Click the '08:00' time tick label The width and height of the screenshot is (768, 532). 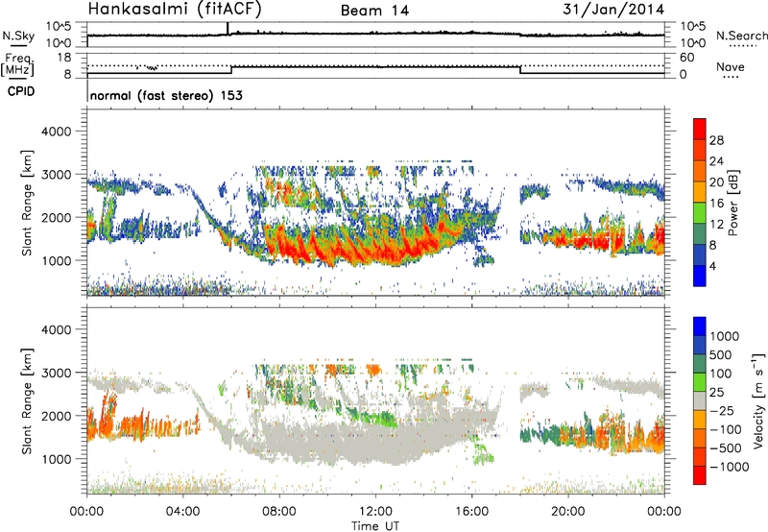tap(279, 512)
